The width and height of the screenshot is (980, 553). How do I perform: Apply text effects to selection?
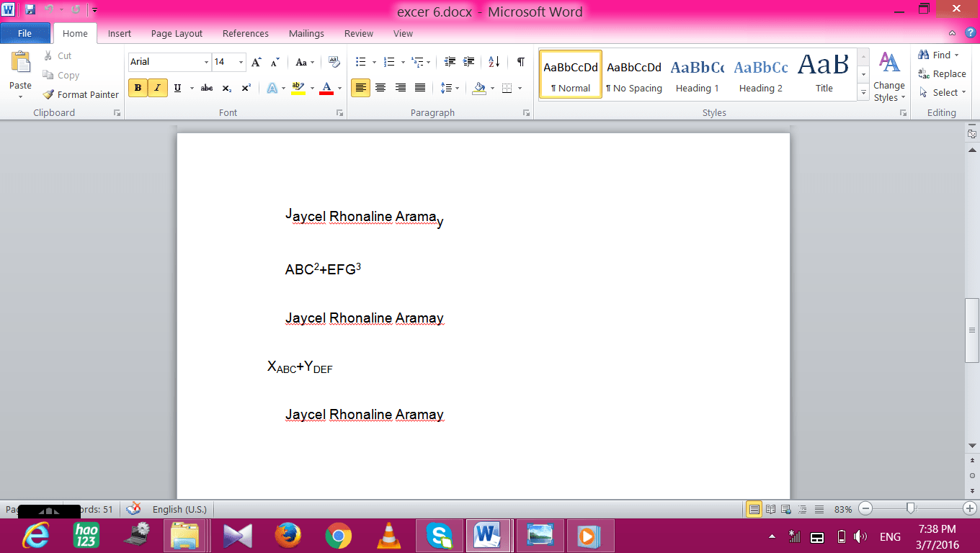[272, 88]
